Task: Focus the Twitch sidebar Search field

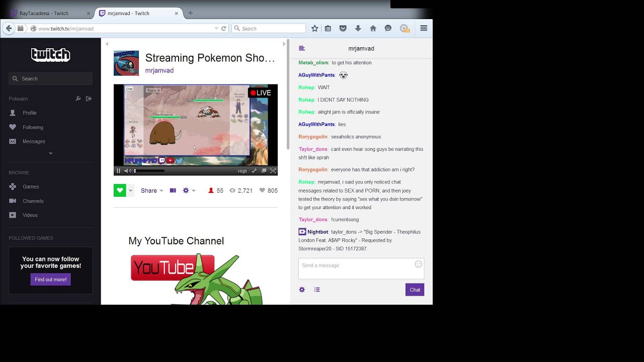Action: pos(50,78)
